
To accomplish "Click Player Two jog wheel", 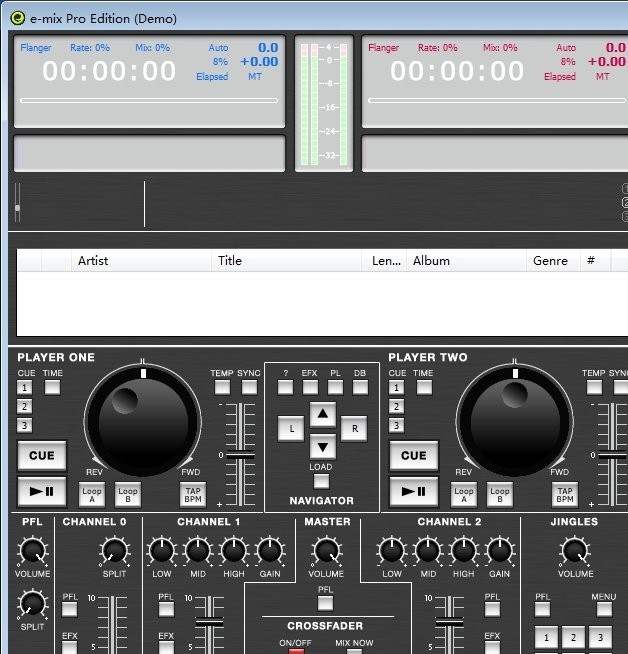I will click(x=515, y=421).
